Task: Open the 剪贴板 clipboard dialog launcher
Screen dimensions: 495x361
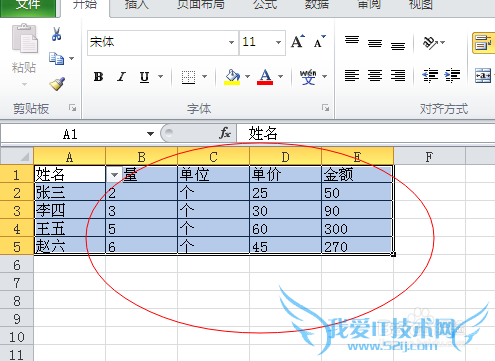Action: pyautogui.click(x=72, y=108)
